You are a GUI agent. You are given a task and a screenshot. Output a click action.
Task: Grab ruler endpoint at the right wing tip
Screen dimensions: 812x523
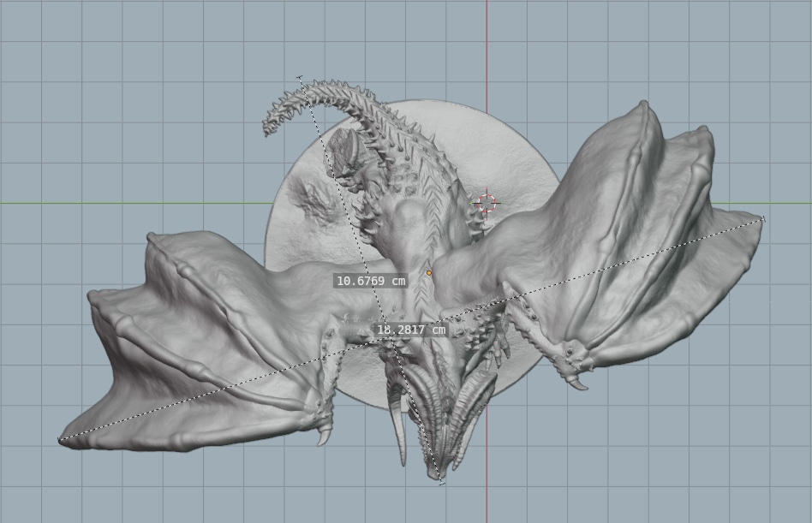click(762, 219)
